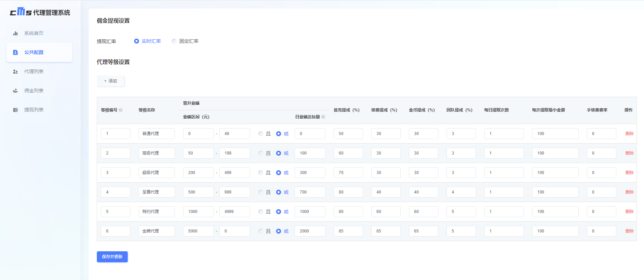Click 首充提成 field showing 70
The width and height of the screenshot is (644, 280).
[x=348, y=173]
